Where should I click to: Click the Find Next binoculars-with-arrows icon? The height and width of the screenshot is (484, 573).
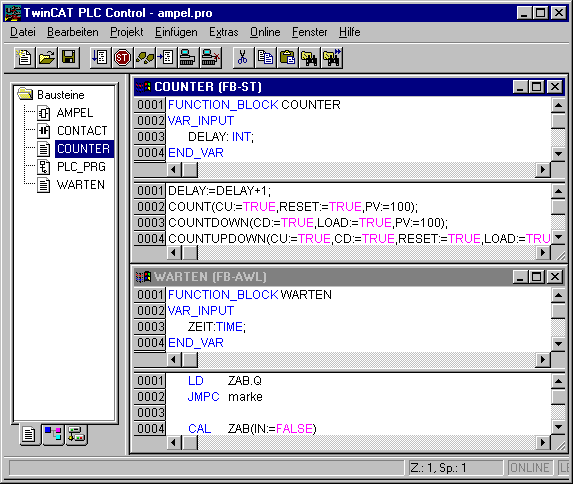coord(331,58)
